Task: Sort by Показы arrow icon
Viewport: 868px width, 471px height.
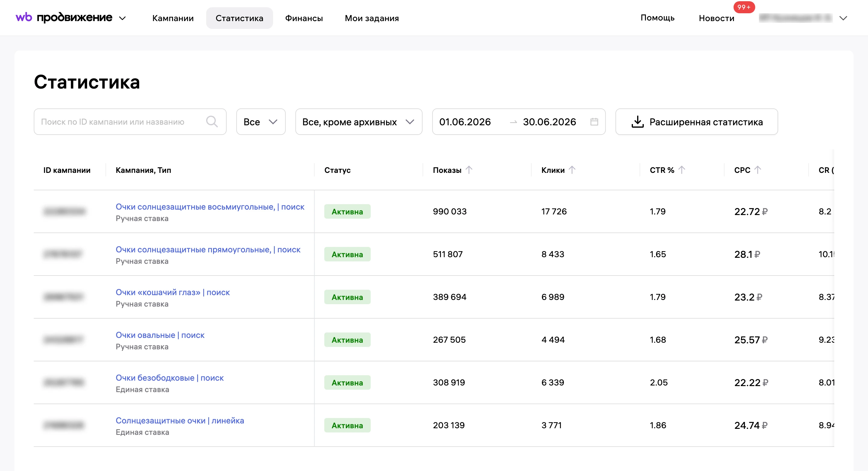Action: click(x=469, y=170)
